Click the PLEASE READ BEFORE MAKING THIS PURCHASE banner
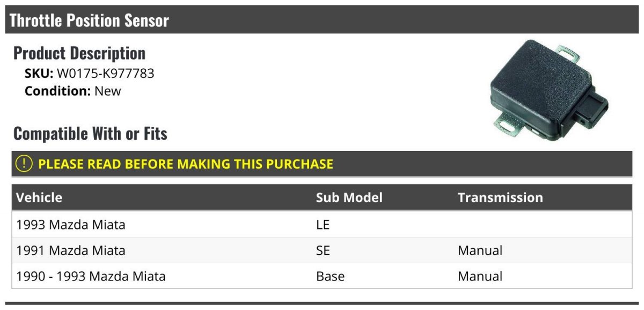Image resolution: width=644 pixels, height=310 pixels. pos(322,164)
